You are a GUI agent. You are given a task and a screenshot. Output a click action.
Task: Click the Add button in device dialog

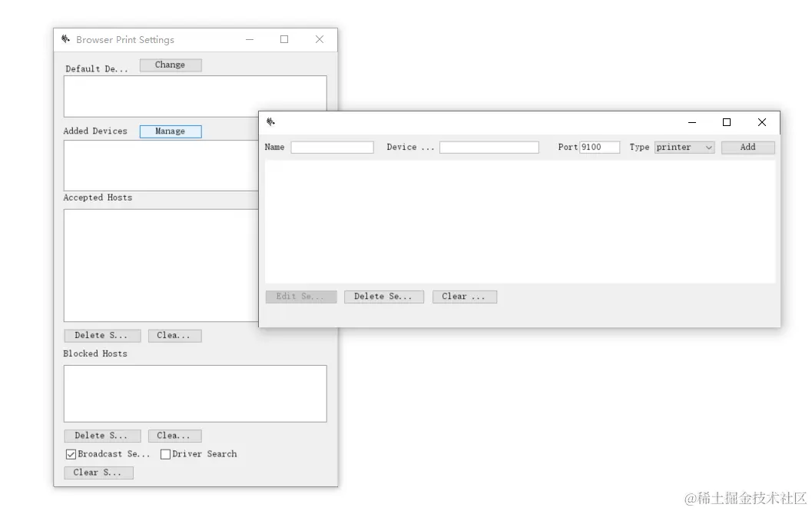747,148
